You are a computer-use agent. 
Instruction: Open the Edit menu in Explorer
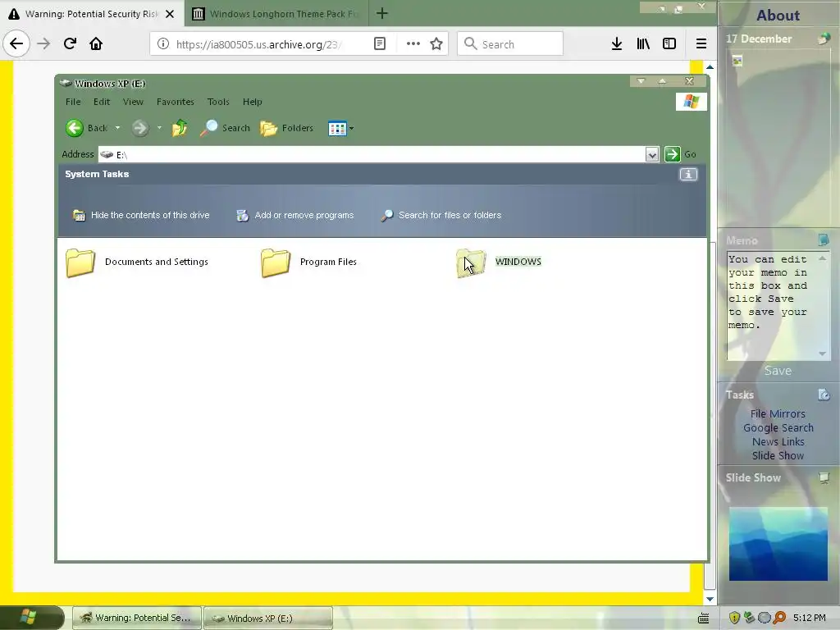tap(101, 102)
